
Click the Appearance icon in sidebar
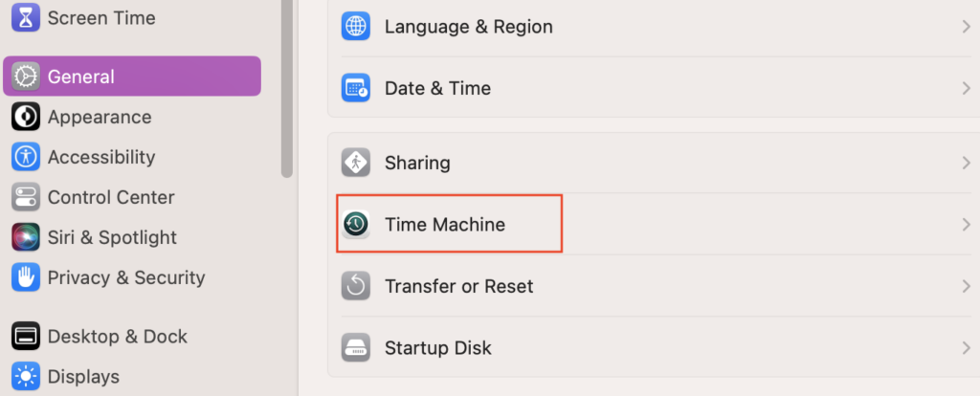coord(26,117)
